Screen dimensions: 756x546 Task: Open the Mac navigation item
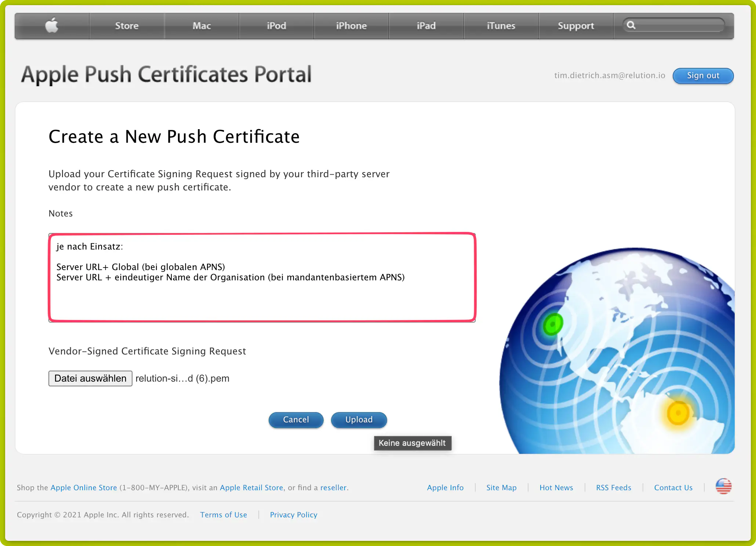pos(201,26)
